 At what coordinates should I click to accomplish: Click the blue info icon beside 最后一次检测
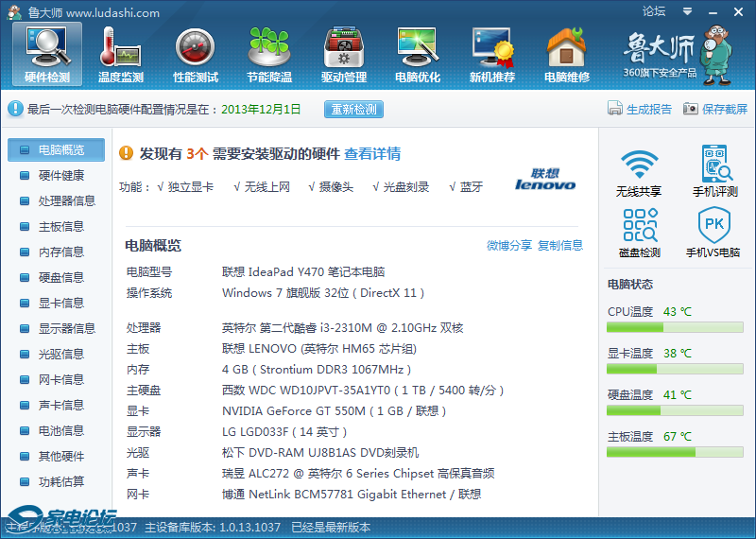point(15,109)
